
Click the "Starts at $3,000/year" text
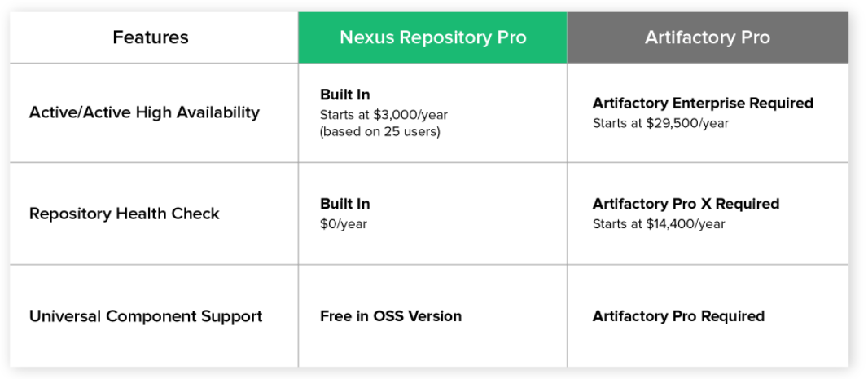pos(384,114)
